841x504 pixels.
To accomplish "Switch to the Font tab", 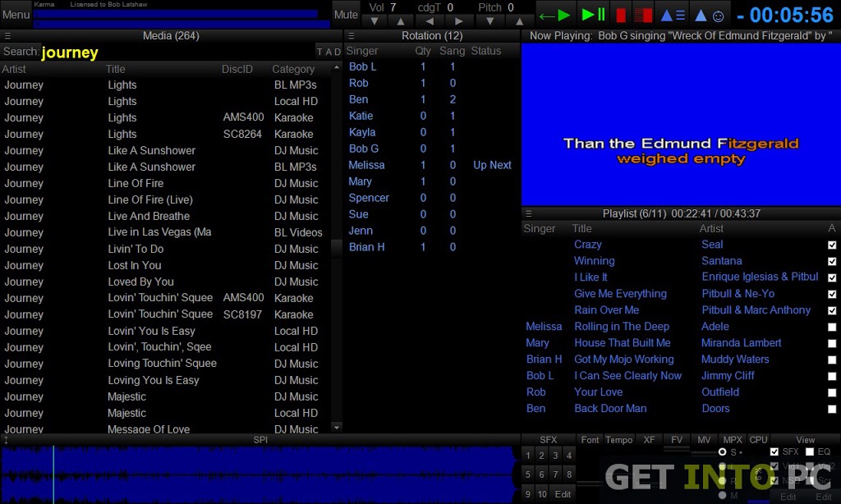I will pos(590,440).
